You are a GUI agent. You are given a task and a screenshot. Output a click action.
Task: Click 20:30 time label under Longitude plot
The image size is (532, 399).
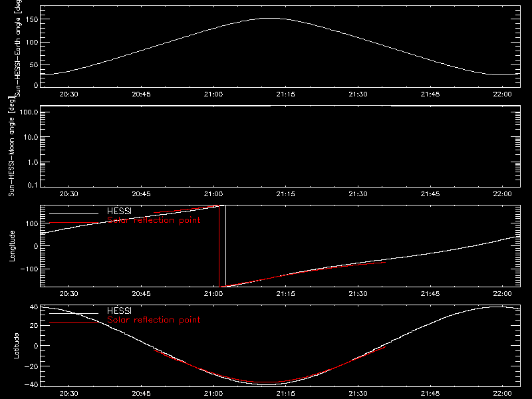coord(69,294)
